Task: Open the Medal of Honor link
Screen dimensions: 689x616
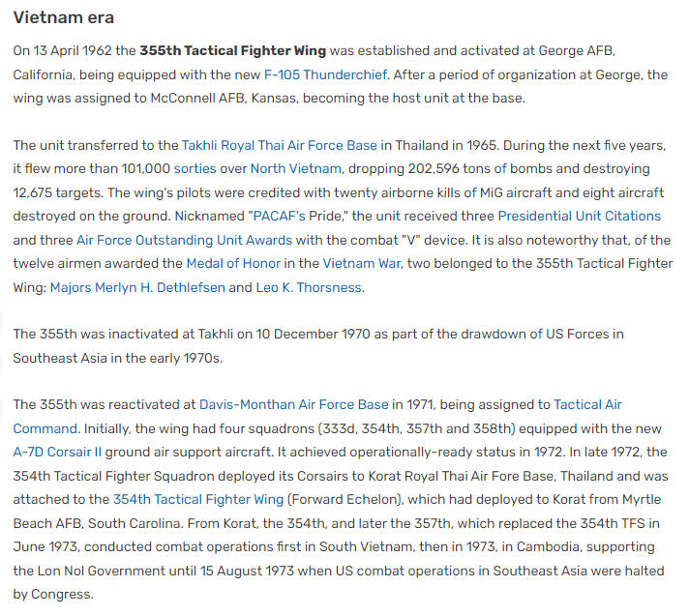Action: tap(233, 263)
